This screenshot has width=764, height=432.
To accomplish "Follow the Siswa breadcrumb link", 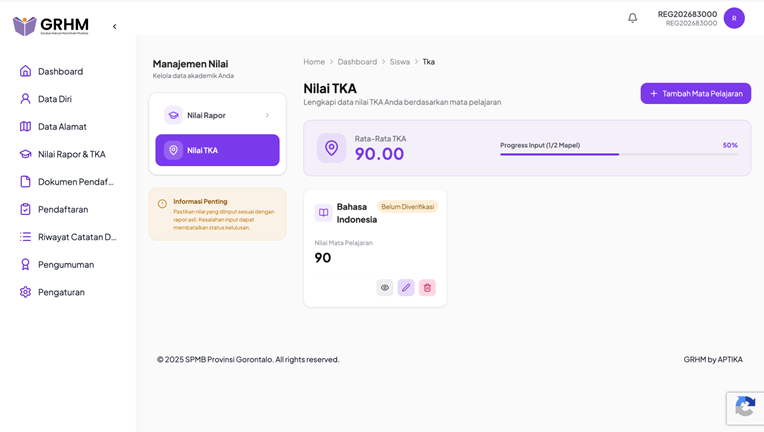I will [400, 62].
